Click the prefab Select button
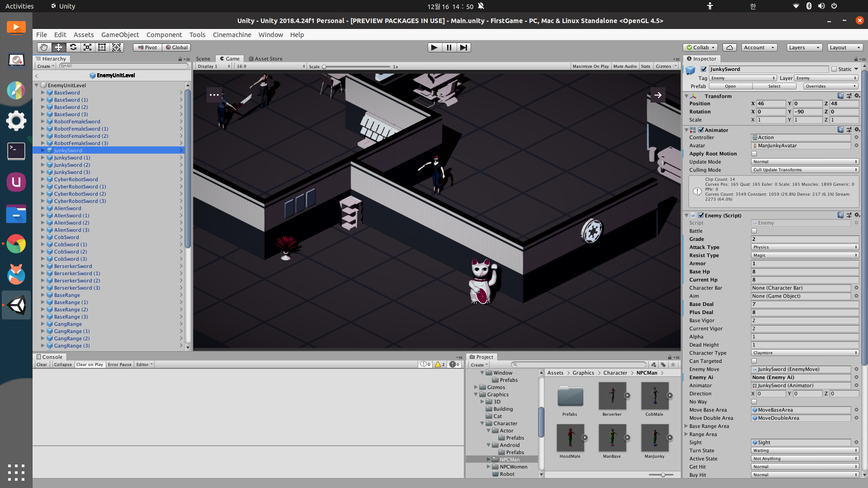The width and height of the screenshot is (868, 488). (x=774, y=86)
